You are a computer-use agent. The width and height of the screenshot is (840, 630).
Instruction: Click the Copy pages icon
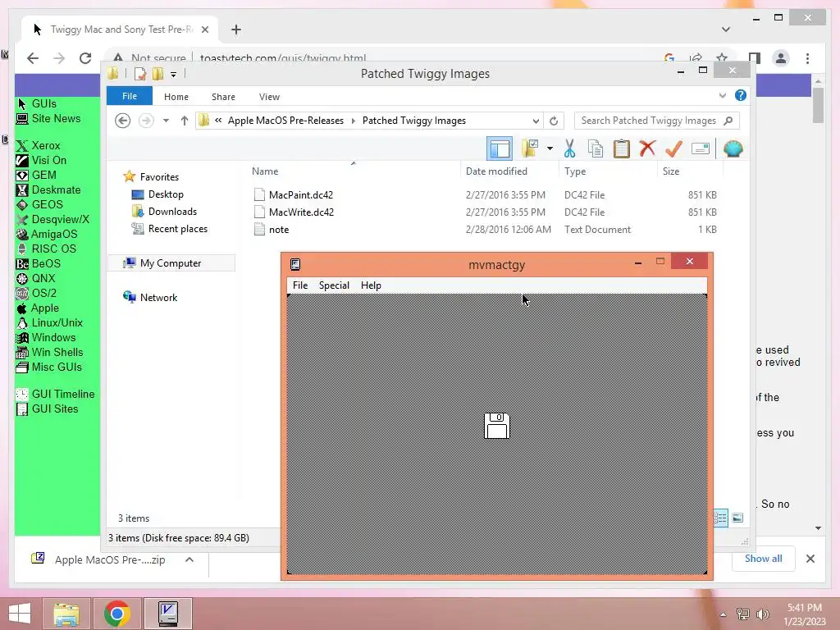click(x=596, y=148)
